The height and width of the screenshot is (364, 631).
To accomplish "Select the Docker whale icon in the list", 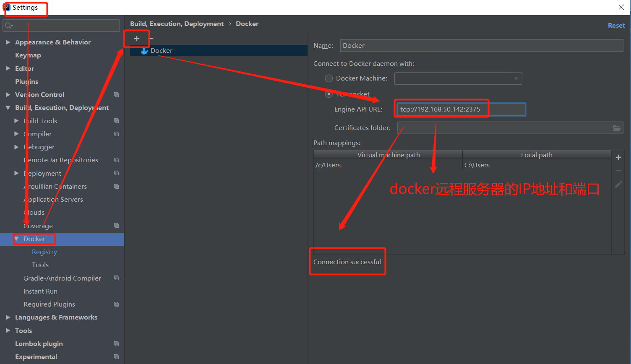I will point(144,50).
